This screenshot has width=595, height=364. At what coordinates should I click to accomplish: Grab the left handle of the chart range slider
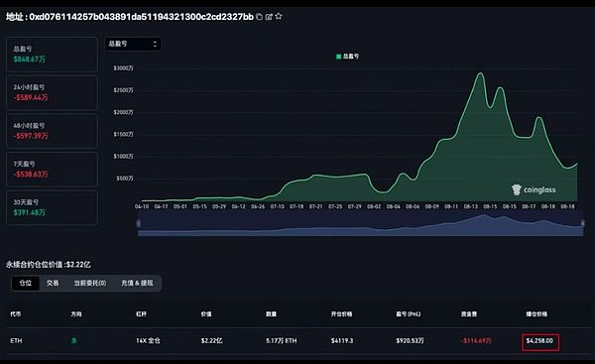pyautogui.click(x=139, y=224)
